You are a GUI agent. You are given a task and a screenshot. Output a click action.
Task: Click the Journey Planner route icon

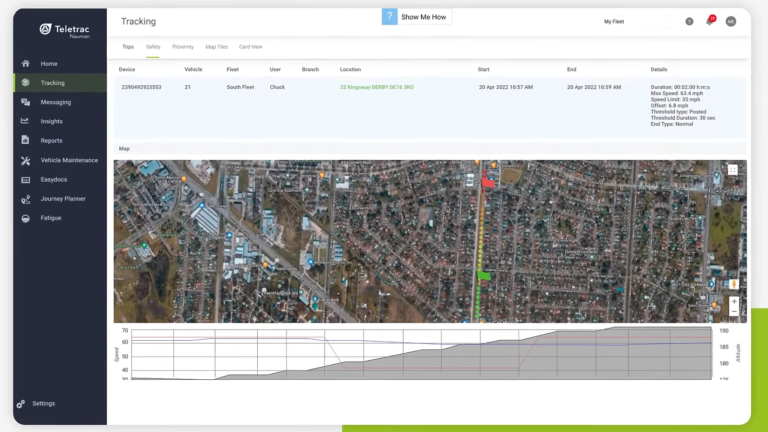pos(24,199)
